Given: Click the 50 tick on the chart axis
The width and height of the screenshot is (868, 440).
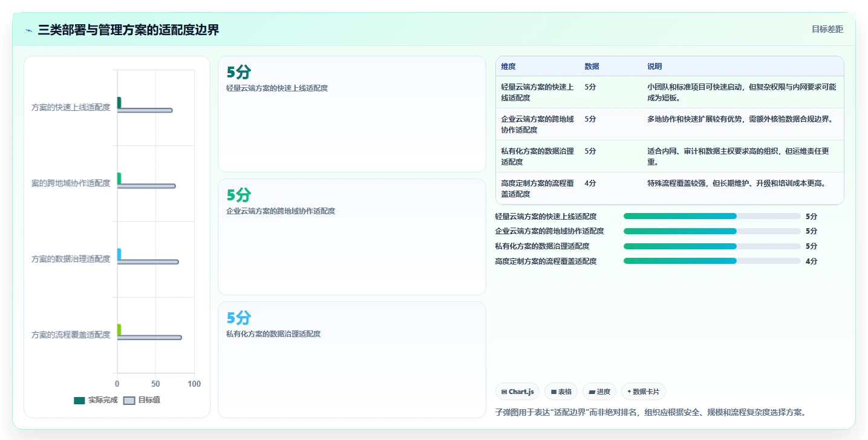Looking at the screenshot, I should coord(155,384).
